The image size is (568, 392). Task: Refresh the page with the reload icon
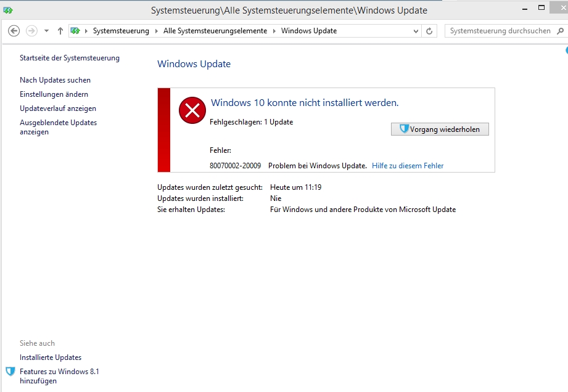(429, 31)
